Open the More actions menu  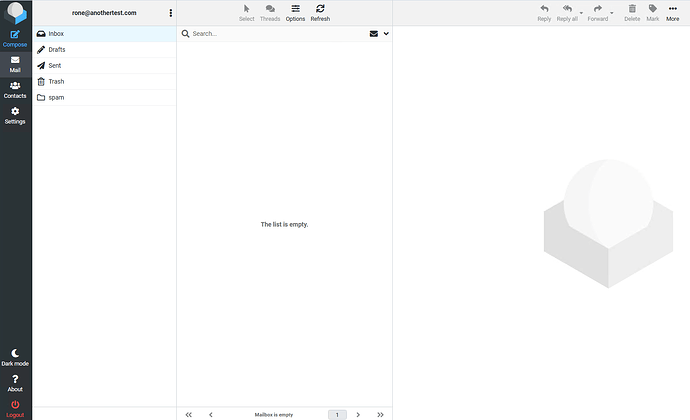673,12
